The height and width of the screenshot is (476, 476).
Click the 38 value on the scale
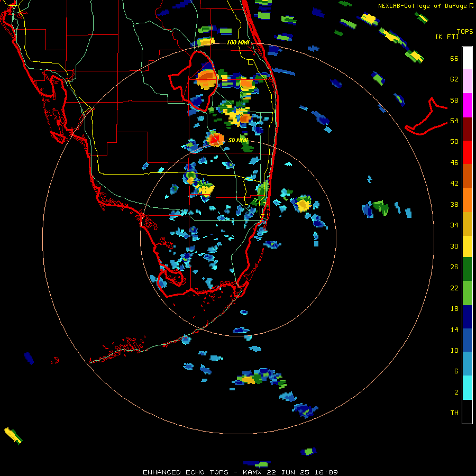click(x=454, y=204)
